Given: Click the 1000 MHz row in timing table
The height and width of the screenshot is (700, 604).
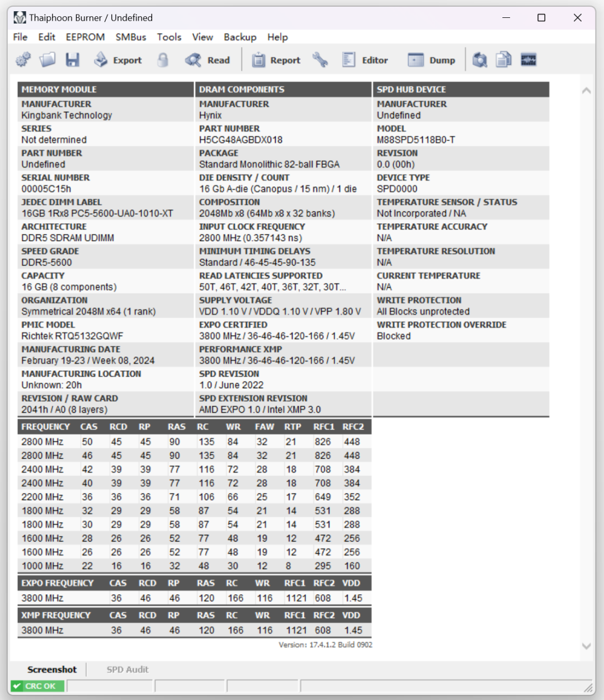Looking at the screenshot, I should (x=194, y=566).
